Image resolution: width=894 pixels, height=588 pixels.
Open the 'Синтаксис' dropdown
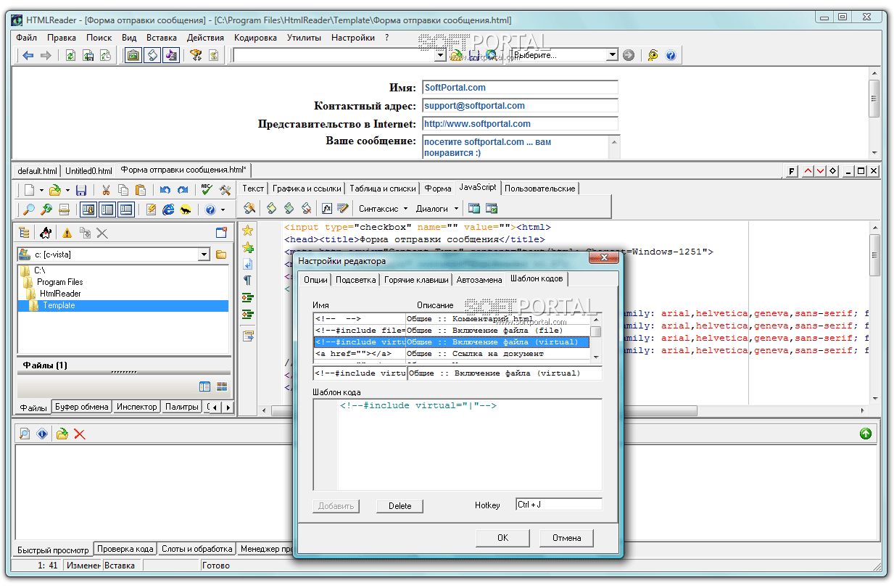[383, 209]
